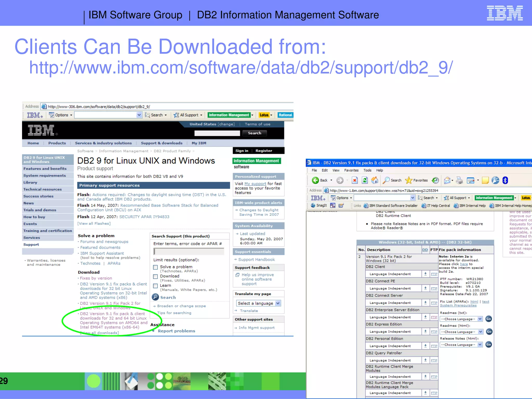Screen dimensions: 532x399
Task: Download DB2 Connect PE via DD icon
Action: click(425, 288)
